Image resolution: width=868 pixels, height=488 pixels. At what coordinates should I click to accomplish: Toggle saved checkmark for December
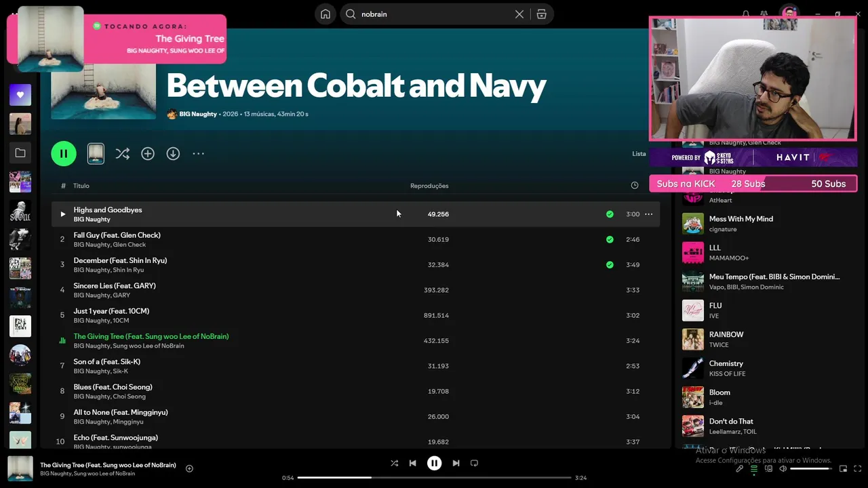tap(610, 265)
